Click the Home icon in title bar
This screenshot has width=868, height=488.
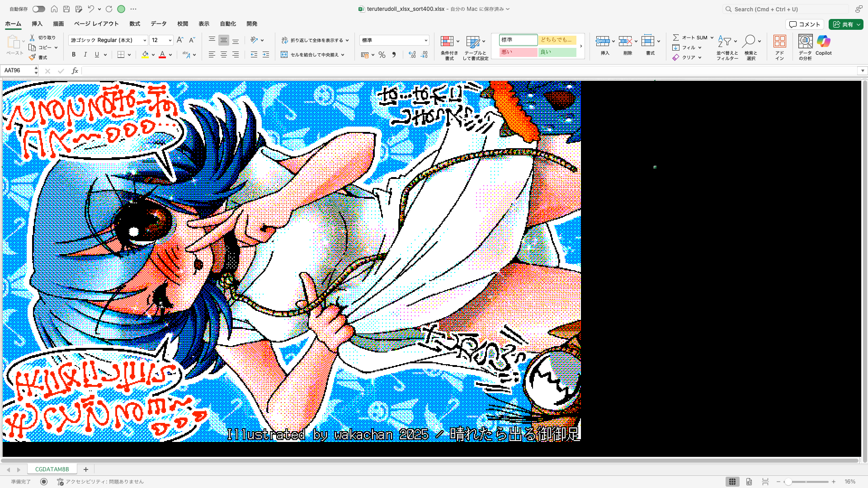pos(54,9)
